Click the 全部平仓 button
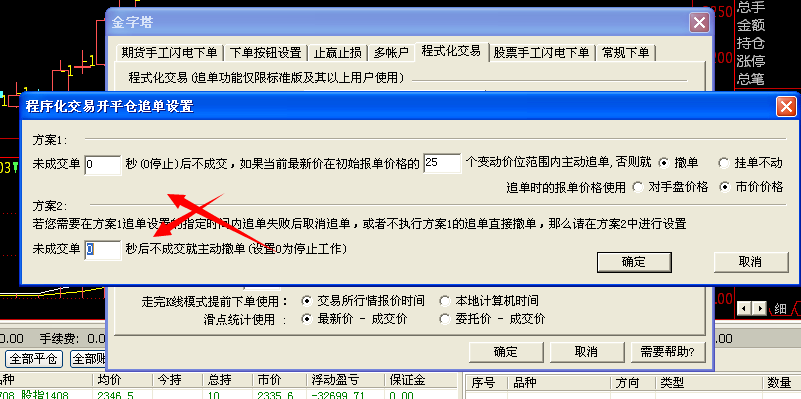This screenshot has height=399, width=801. (x=34, y=359)
